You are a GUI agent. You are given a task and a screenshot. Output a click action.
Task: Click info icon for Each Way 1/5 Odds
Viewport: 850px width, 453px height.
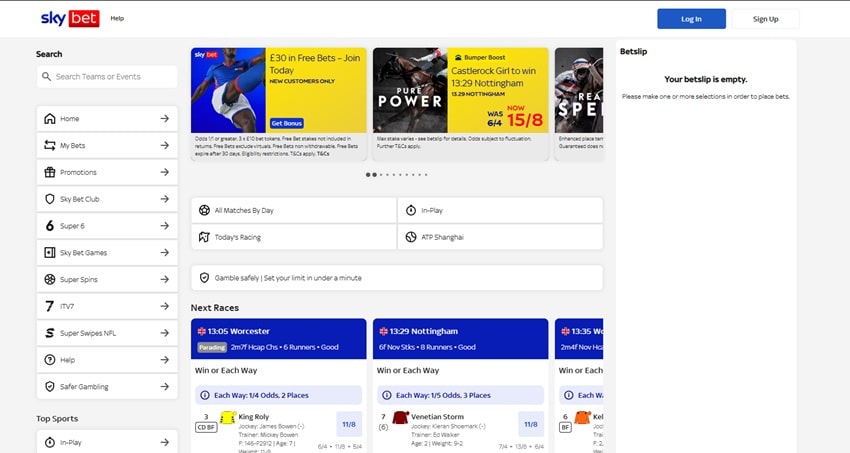coord(387,395)
